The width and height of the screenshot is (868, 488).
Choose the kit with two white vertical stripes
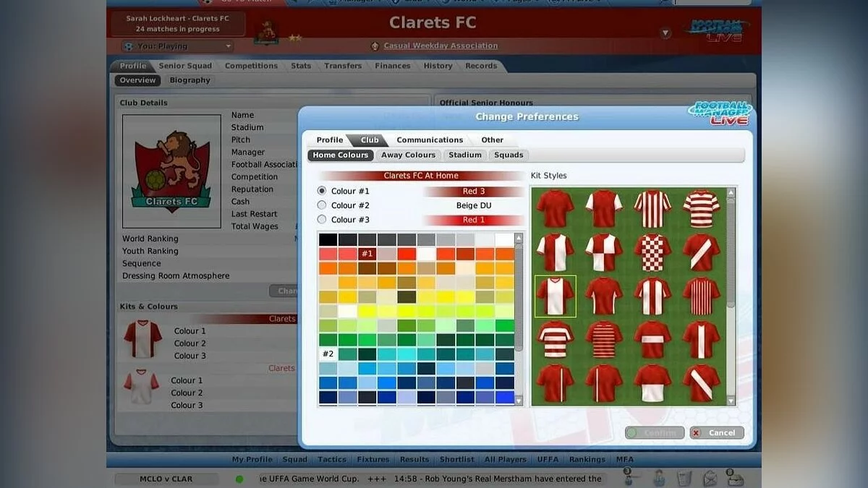coord(652,296)
